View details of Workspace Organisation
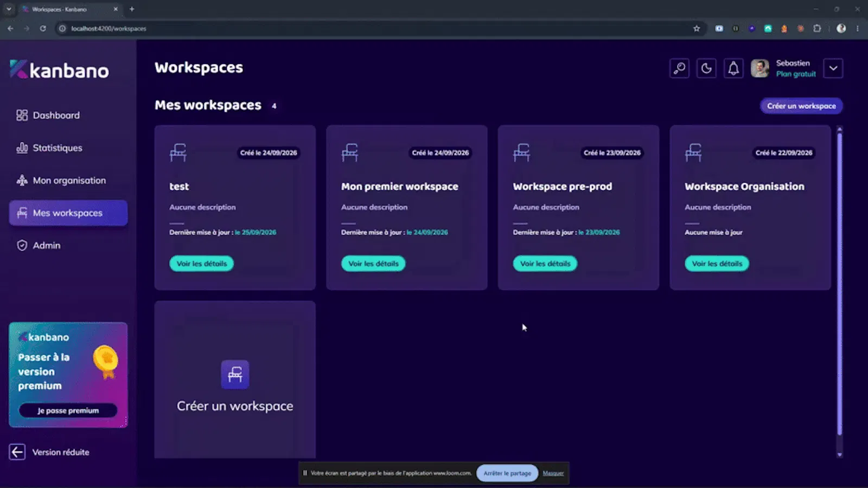Viewport: 868px width, 488px height. point(717,264)
